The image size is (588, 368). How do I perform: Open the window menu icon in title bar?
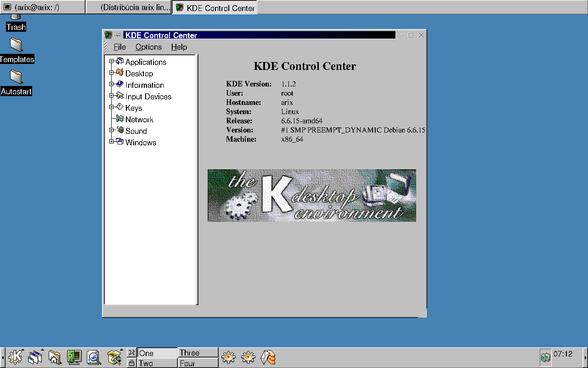pos(108,35)
